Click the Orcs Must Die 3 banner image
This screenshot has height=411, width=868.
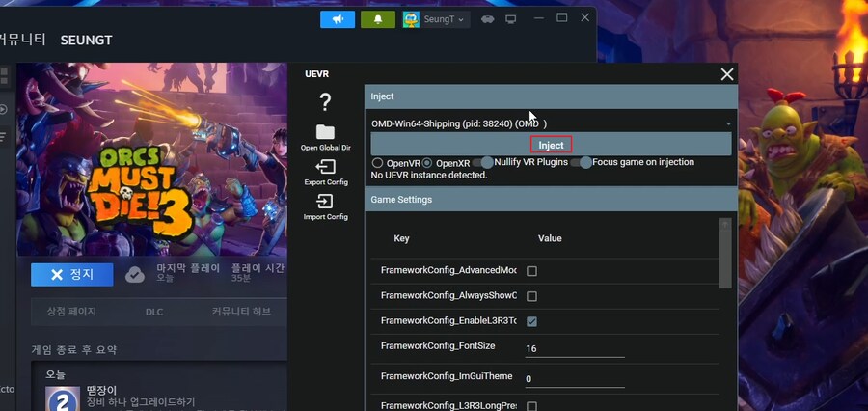point(151,159)
